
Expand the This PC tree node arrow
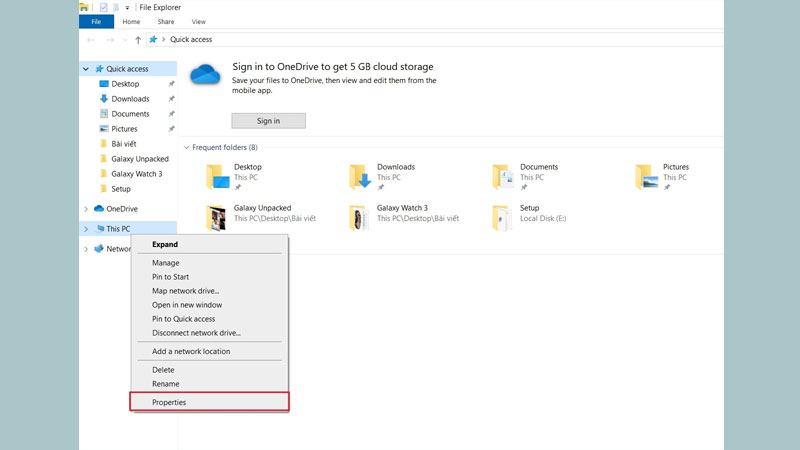coord(86,229)
